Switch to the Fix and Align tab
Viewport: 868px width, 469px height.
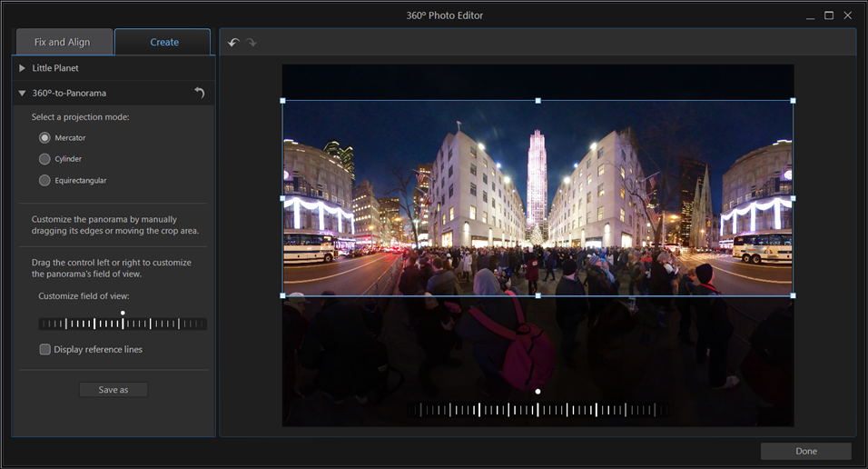pos(63,42)
